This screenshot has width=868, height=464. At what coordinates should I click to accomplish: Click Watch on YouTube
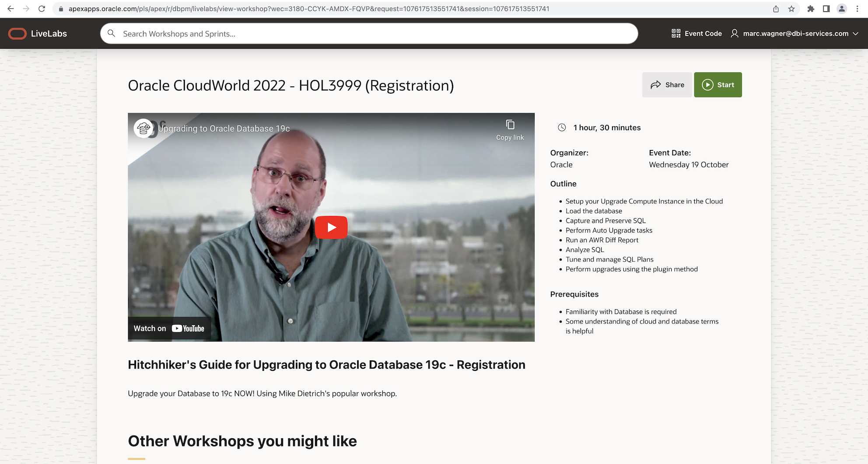pyautogui.click(x=169, y=328)
